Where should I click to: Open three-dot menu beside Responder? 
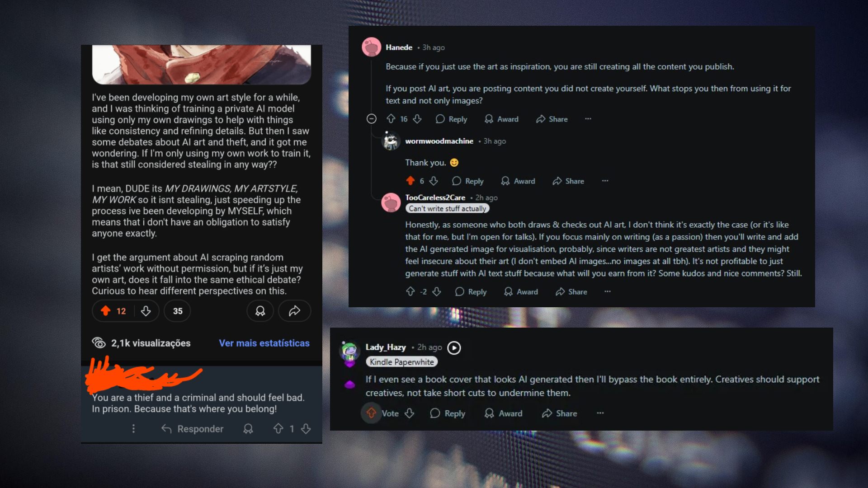point(133,428)
